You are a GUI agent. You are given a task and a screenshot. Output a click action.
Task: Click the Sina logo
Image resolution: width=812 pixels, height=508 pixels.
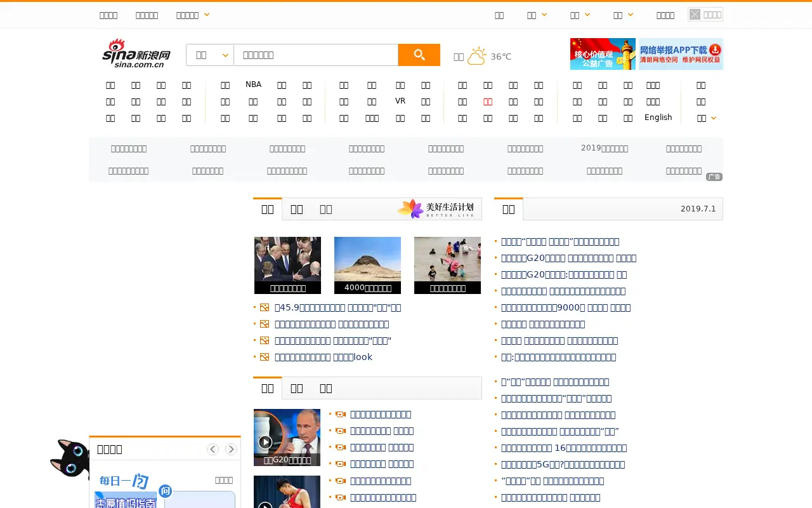coord(136,54)
